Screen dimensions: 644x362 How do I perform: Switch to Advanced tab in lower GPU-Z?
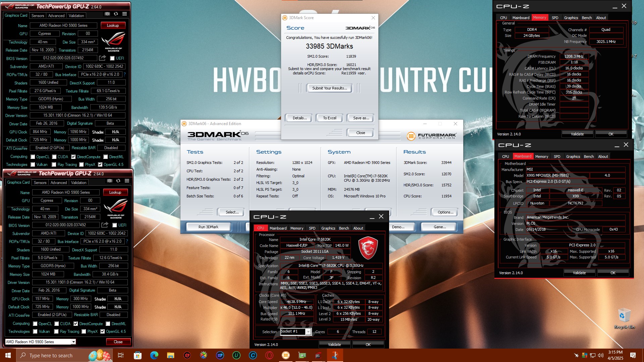(59, 183)
